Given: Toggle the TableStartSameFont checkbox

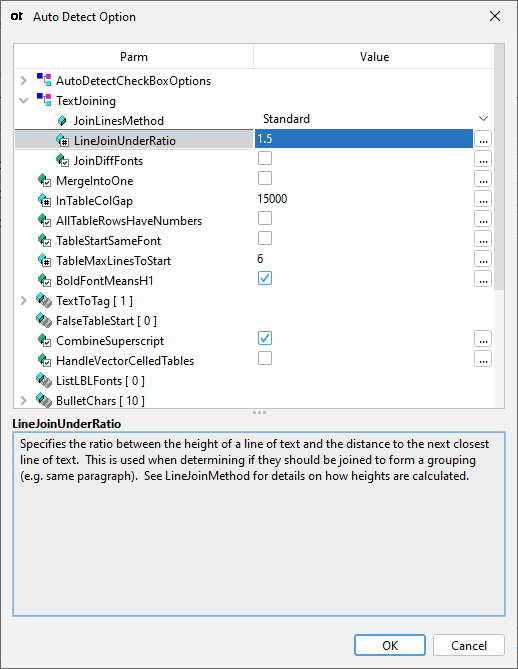Looking at the screenshot, I should coord(265,239).
